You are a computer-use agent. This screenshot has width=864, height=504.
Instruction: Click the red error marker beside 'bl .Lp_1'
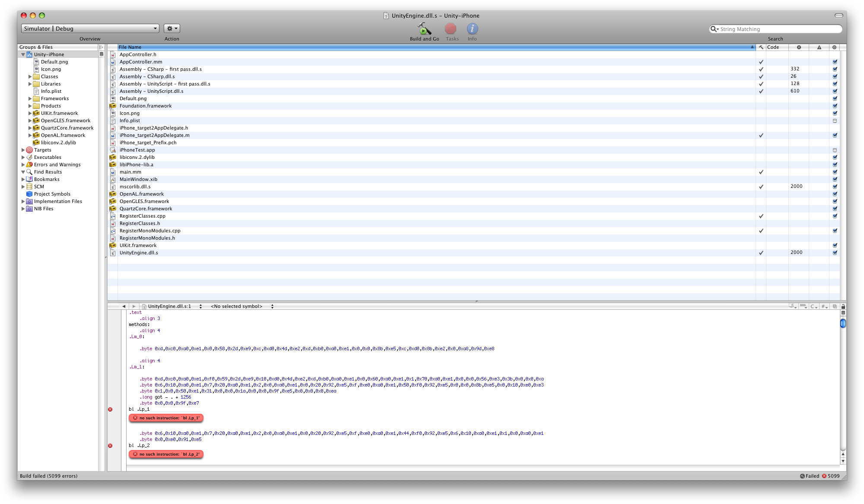pos(110,409)
